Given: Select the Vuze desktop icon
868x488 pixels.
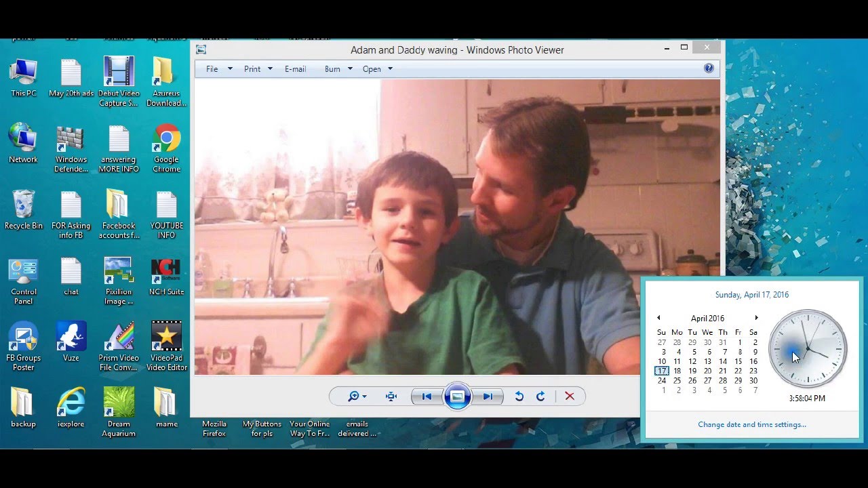Looking at the screenshot, I should [71, 342].
